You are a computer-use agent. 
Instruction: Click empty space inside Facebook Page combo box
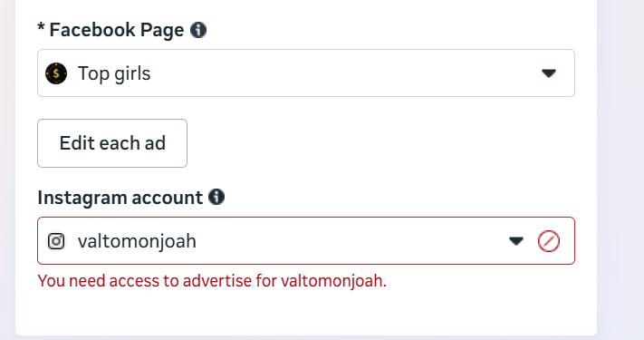tap(345, 73)
